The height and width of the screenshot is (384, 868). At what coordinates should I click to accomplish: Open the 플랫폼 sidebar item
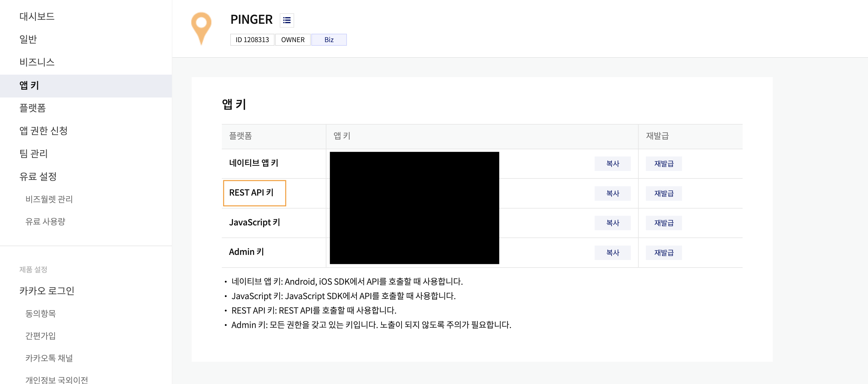coord(32,108)
